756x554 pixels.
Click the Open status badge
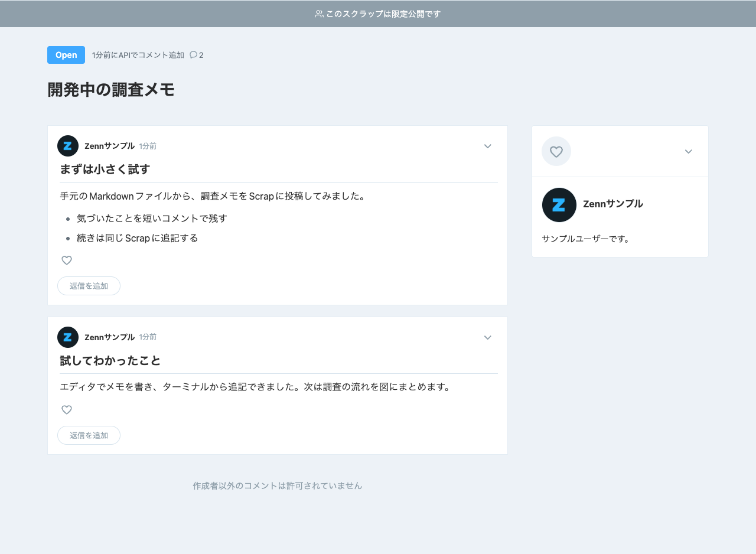pos(66,55)
